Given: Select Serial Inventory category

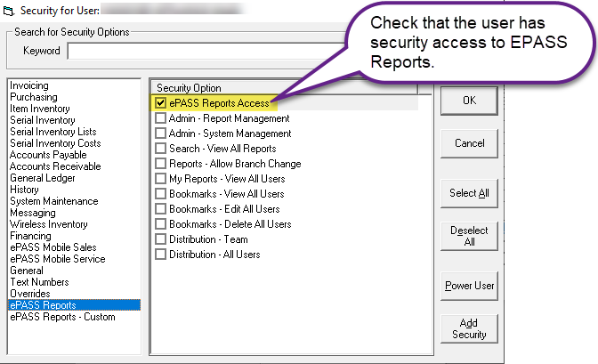Looking at the screenshot, I should pyautogui.click(x=43, y=120).
